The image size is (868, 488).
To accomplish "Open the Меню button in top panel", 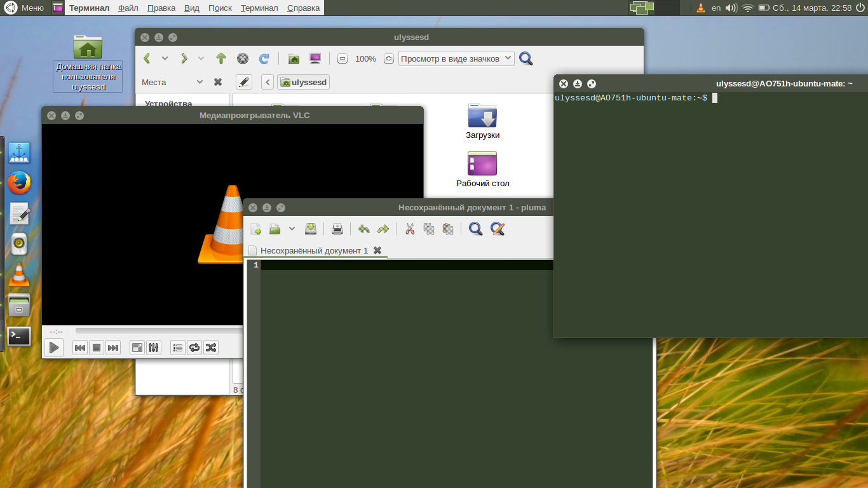I will (x=24, y=8).
